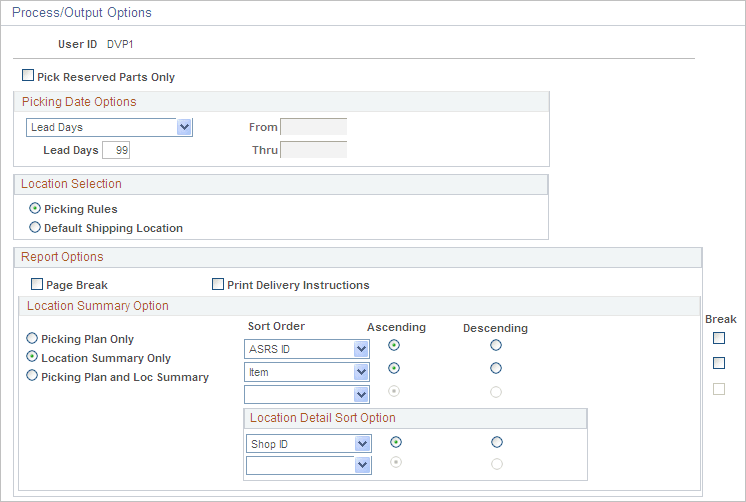This screenshot has width=746, height=502.
Task: Click the Ascending column label
Action: pos(396,327)
